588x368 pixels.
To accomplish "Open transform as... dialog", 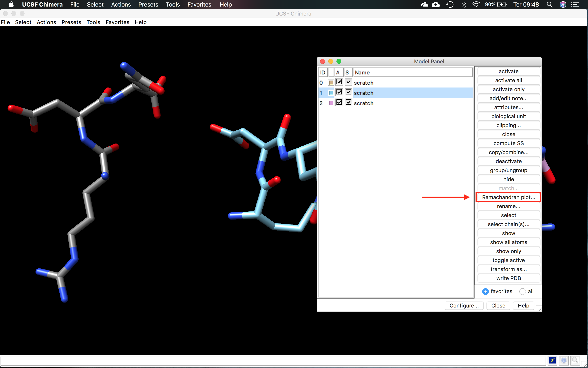I will point(509,269).
